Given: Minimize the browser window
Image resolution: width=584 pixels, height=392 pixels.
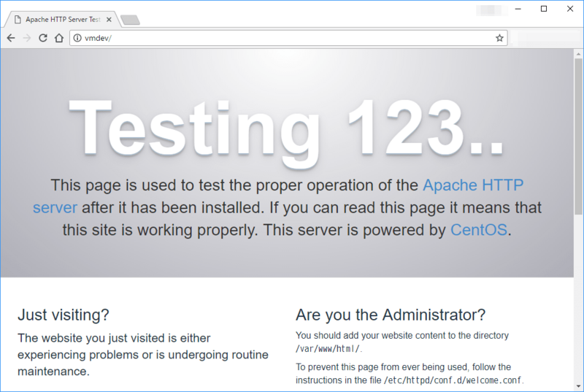Looking at the screenshot, I should point(518,9).
